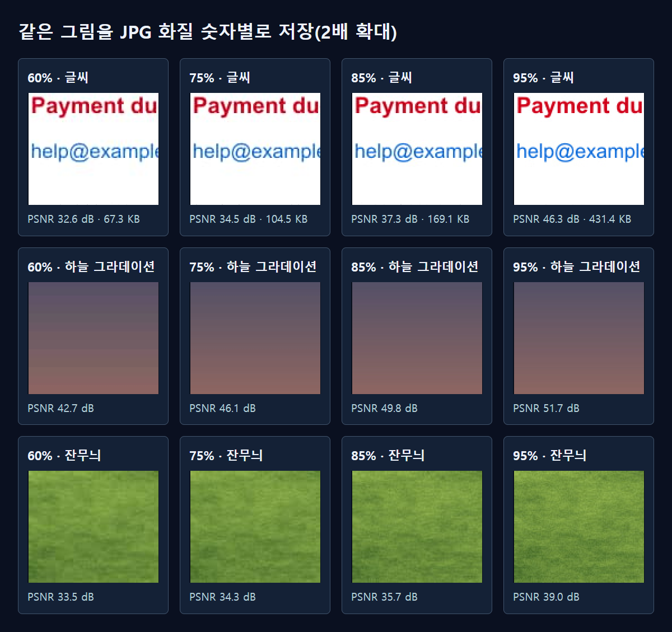This screenshot has width=672, height=632.
Task: Open the 75% 하늘 그라데이션 image
Action: pos(255,338)
